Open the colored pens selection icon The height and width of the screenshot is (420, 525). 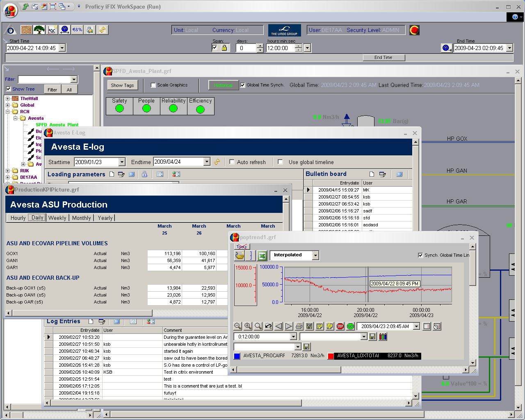383,337
